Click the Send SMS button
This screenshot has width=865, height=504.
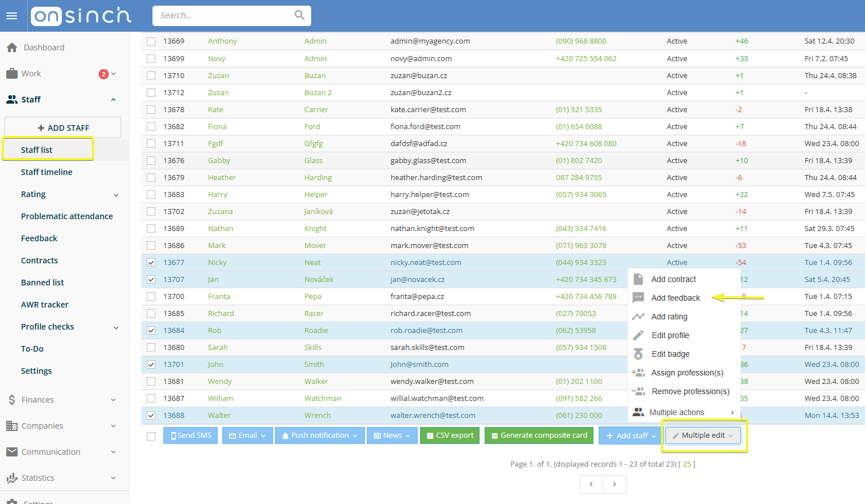(x=190, y=435)
